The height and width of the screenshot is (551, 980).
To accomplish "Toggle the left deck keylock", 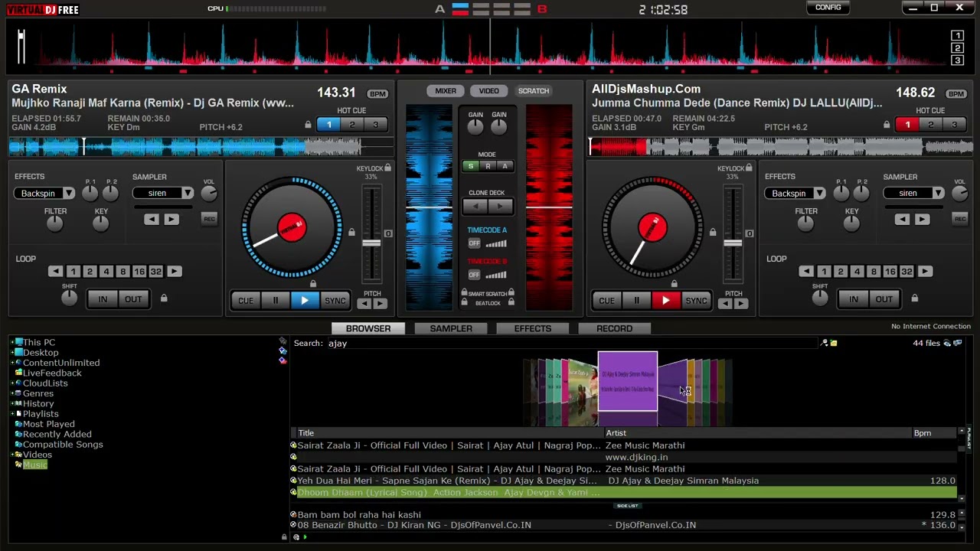I will 388,168.
